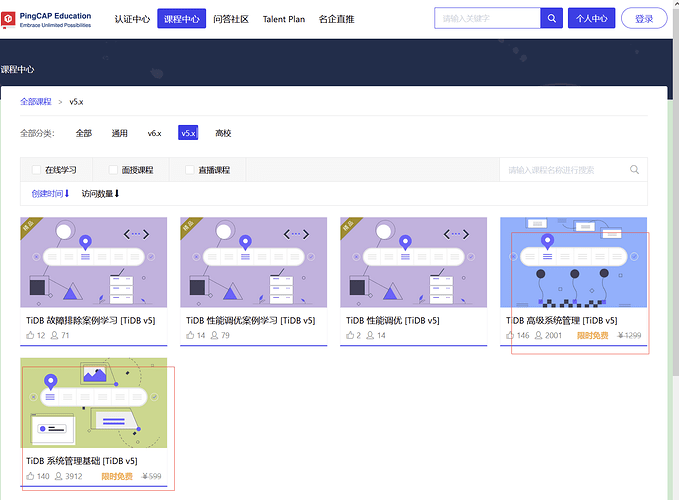Image resolution: width=679 pixels, height=500 pixels.
Task: Open the TiDB 故障排除案例学习 course title
Action: point(91,320)
